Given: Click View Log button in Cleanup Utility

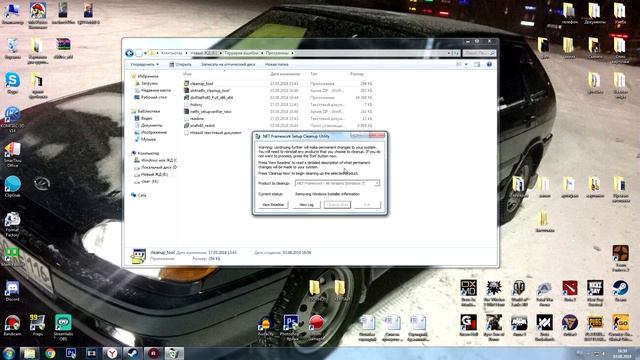Looking at the screenshot, I should [306, 204].
